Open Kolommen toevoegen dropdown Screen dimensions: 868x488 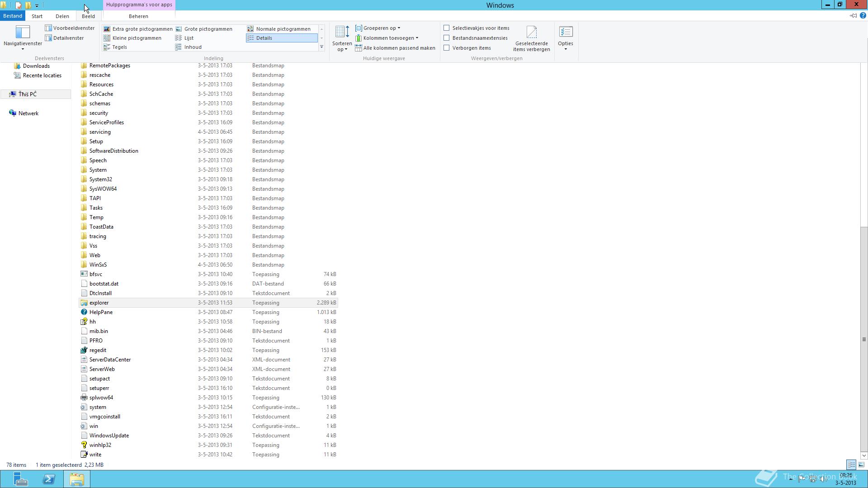point(387,38)
